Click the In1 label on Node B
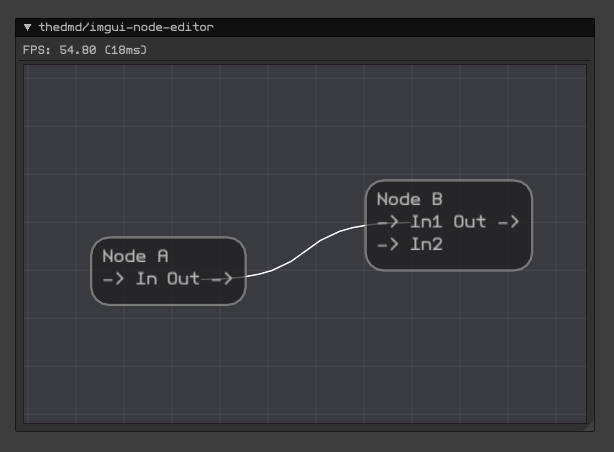The image size is (614, 452). click(426, 222)
